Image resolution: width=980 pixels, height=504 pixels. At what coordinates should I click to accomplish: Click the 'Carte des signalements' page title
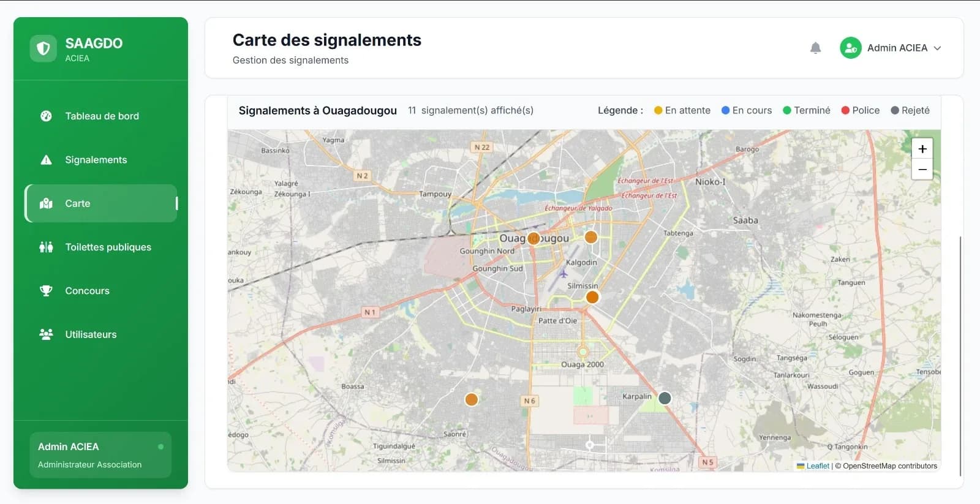(327, 40)
